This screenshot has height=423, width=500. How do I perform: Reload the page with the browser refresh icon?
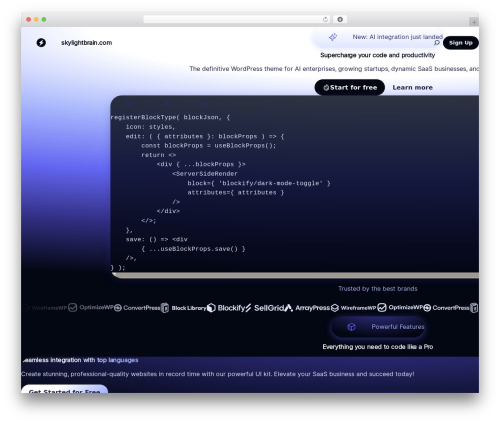tap(325, 20)
